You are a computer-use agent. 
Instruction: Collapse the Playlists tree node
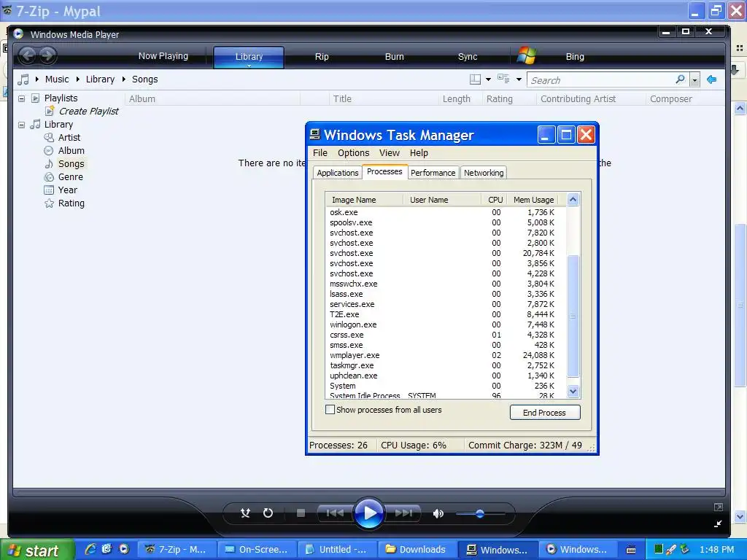[21, 98]
